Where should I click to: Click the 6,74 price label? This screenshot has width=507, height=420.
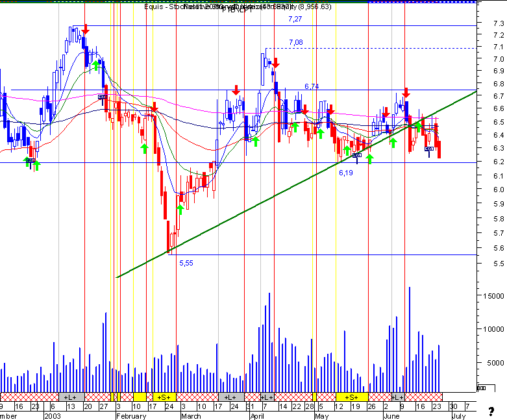coord(312,86)
